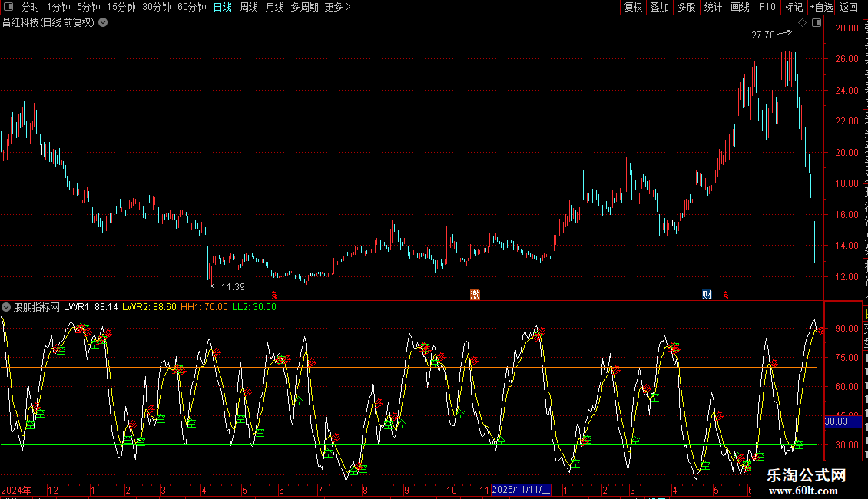Click the 激 event marker icon
This screenshot has width=868, height=499.
(x=475, y=295)
